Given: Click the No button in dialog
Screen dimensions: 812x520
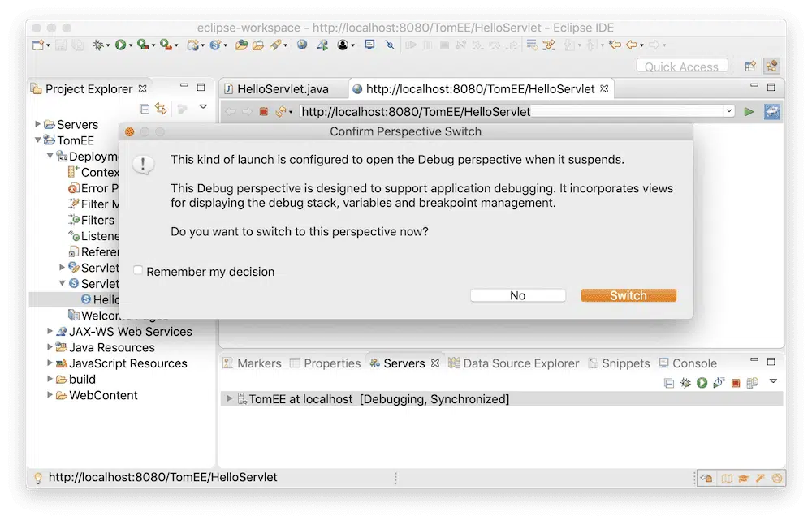Looking at the screenshot, I should (x=517, y=296).
